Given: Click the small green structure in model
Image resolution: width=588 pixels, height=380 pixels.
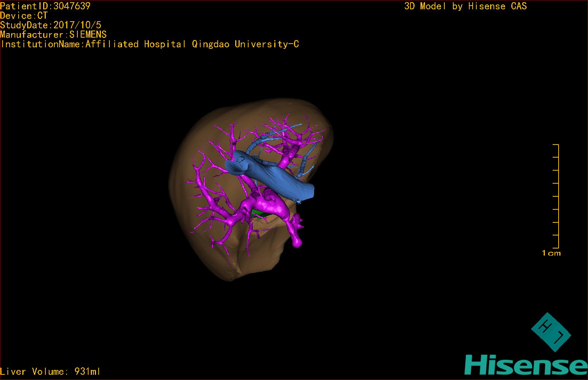Looking at the screenshot, I should click(256, 213).
